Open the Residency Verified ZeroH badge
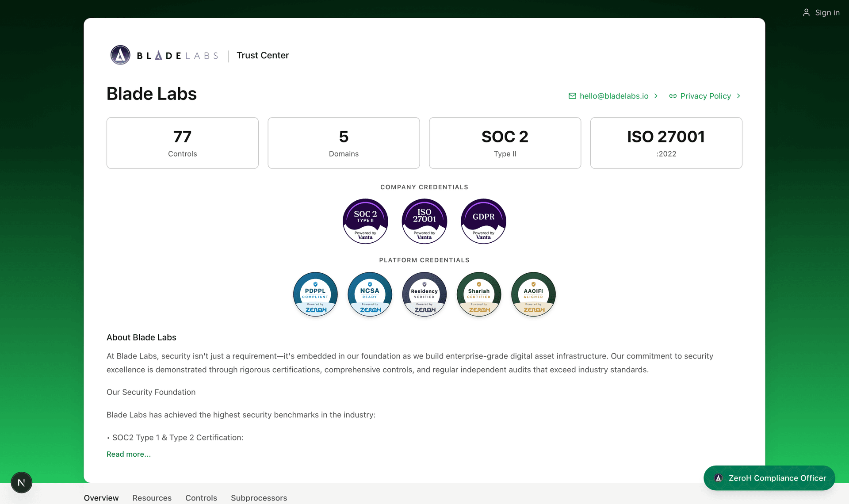This screenshot has height=504, width=849. 424,294
